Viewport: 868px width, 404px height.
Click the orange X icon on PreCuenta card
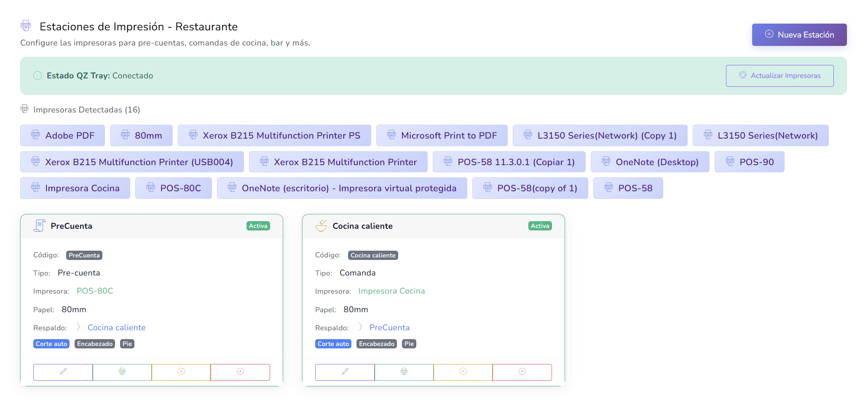(x=181, y=372)
